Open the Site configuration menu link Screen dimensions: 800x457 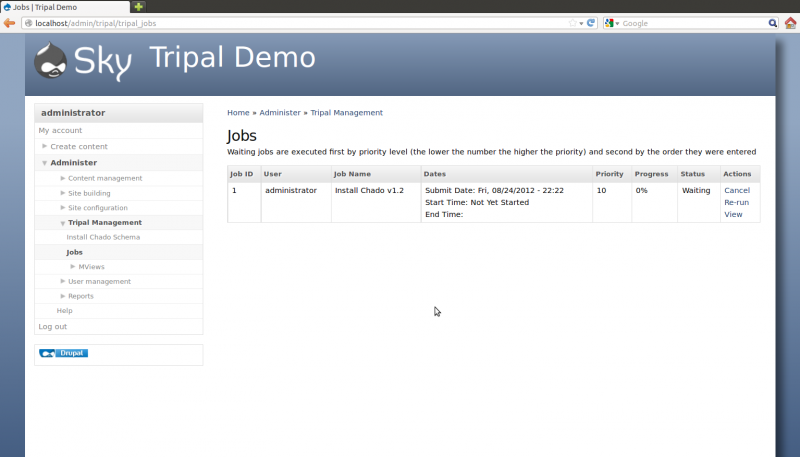(98, 208)
